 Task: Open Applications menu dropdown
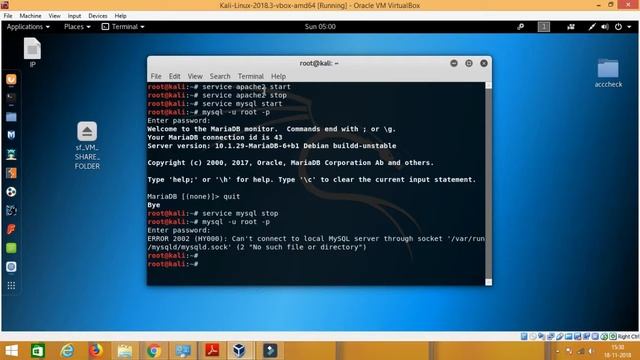tap(28, 27)
